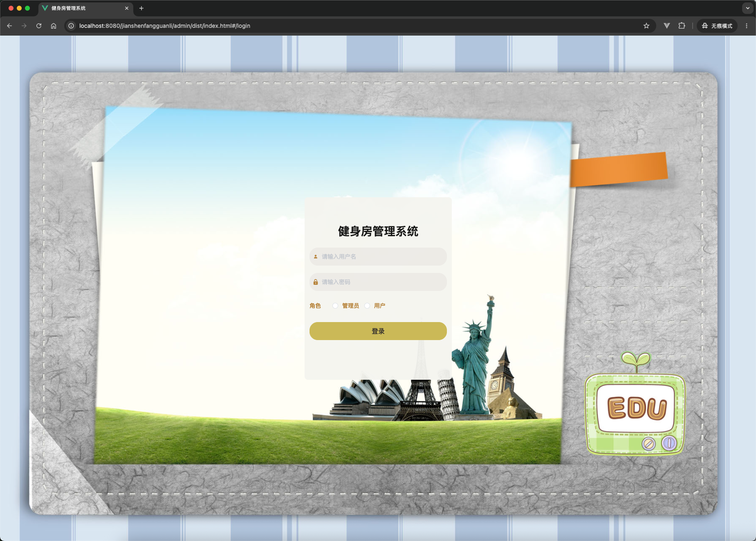
Task: Bookmark this page with the star icon
Action: tap(646, 26)
